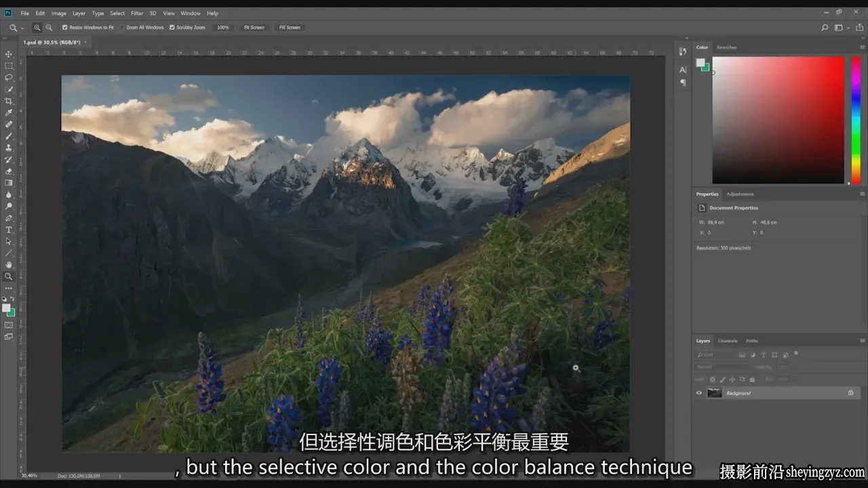Viewport: 868px width, 488px height.
Task: Click the Fill Screen button
Action: (x=290, y=28)
